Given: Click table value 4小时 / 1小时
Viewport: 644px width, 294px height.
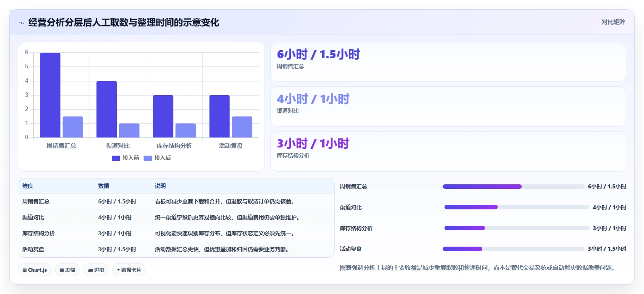Looking at the screenshot, I should pos(115,217).
